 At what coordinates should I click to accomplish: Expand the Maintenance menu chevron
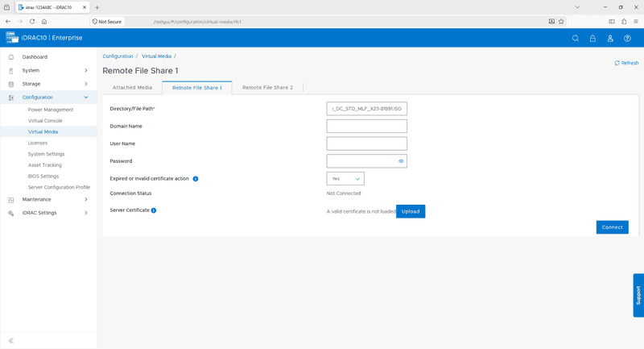click(86, 199)
